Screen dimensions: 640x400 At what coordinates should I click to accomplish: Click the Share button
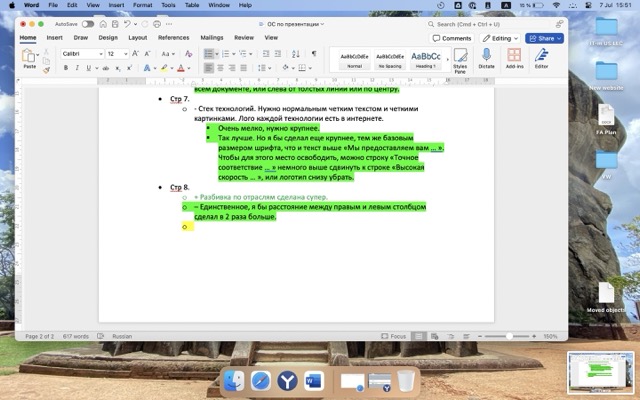click(x=545, y=38)
